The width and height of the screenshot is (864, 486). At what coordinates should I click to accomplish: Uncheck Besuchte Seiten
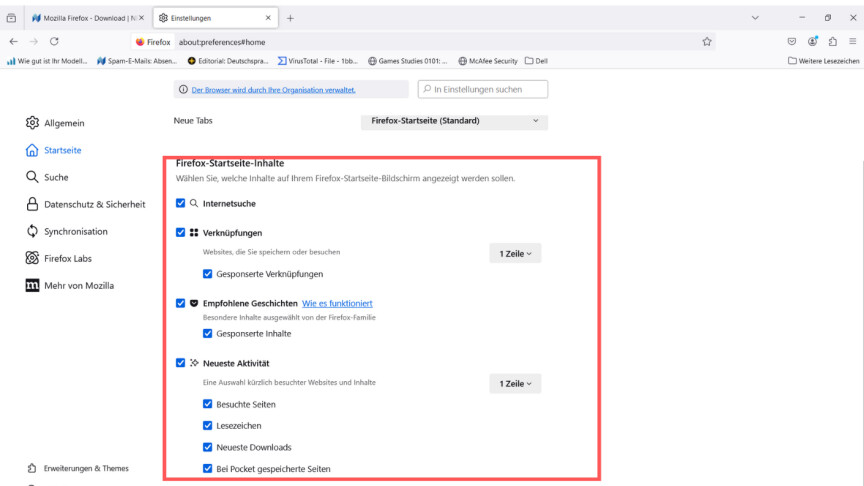coord(207,404)
